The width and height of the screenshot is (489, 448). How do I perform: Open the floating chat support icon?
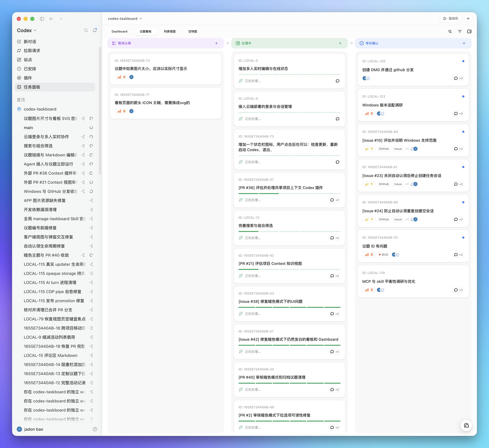pyautogui.click(x=466, y=425)
